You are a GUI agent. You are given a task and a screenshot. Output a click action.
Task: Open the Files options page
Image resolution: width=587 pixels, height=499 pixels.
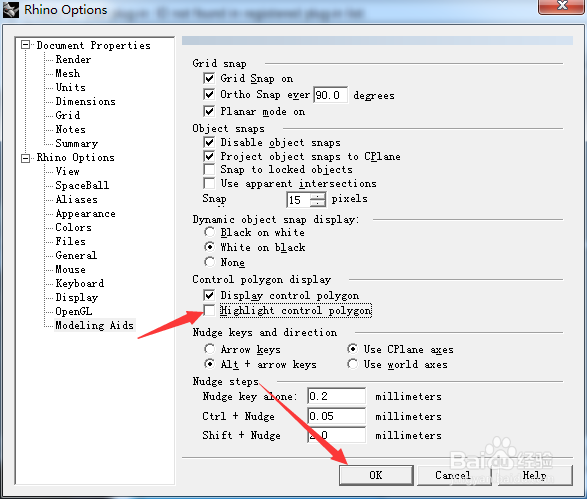(x=70, y=241)
